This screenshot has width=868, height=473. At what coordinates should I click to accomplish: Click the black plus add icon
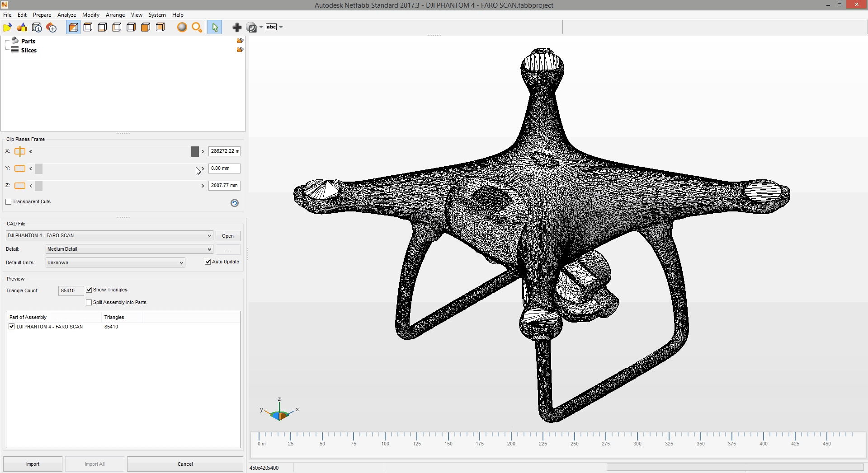click(x=237, y=28)
